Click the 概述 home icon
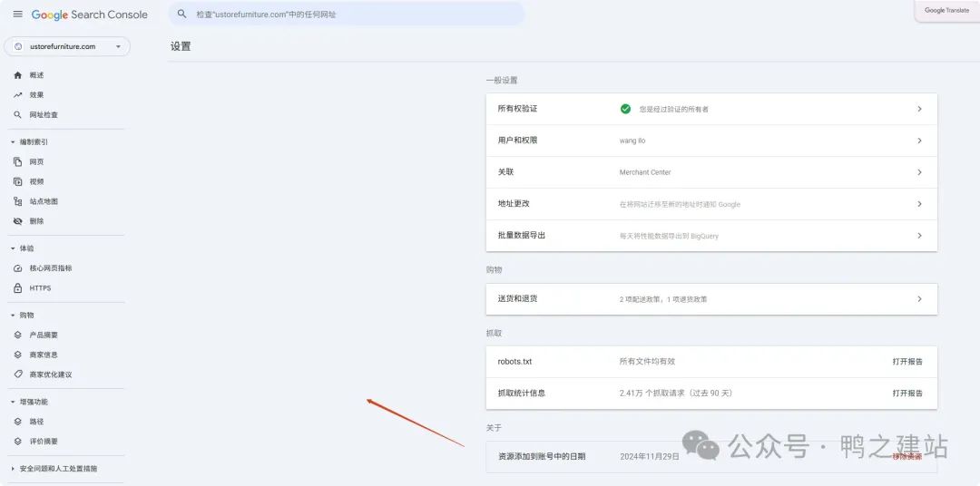The height and width of the screenshot is (486, 980). 17,75
